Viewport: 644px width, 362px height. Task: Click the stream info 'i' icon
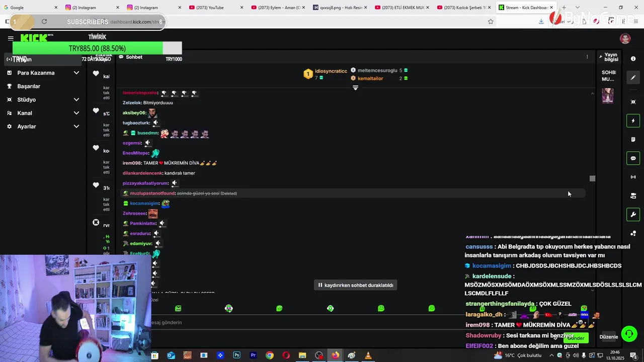point(633,59)
